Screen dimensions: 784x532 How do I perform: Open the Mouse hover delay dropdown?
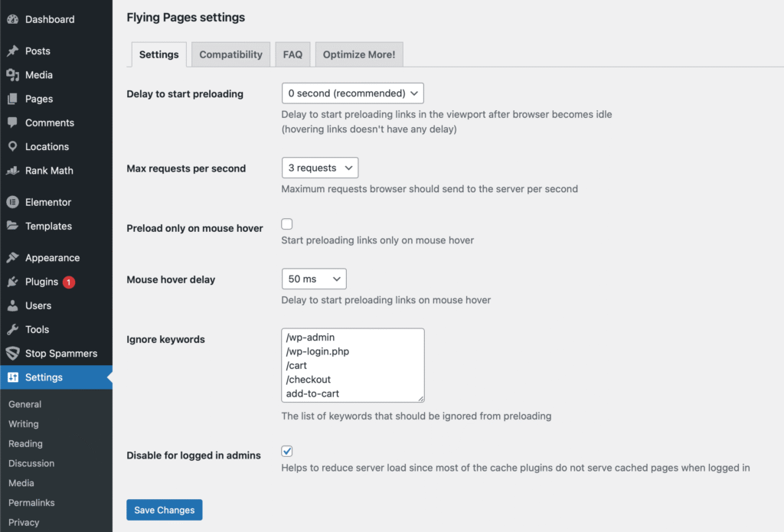click(314, 279)
